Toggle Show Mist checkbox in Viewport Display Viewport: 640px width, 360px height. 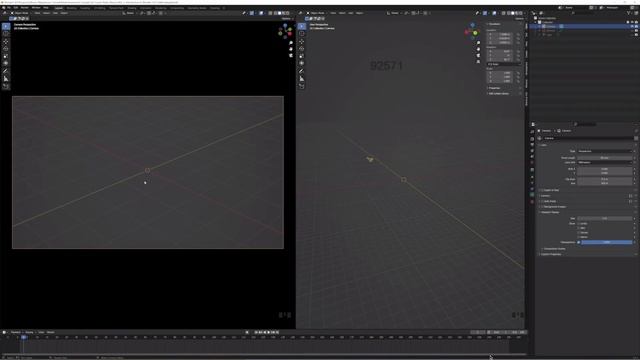579,228
